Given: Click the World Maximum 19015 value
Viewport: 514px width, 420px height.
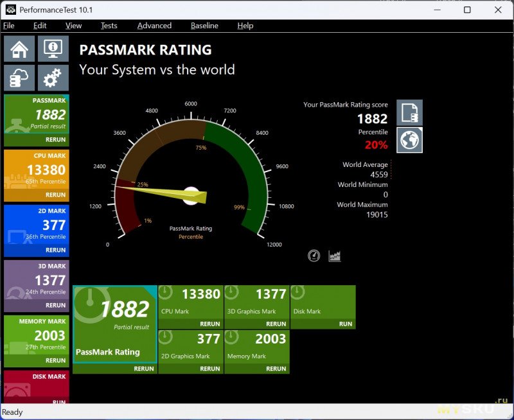Looking at the screenshot, I should pyautogui.click(x=377, y=214).
